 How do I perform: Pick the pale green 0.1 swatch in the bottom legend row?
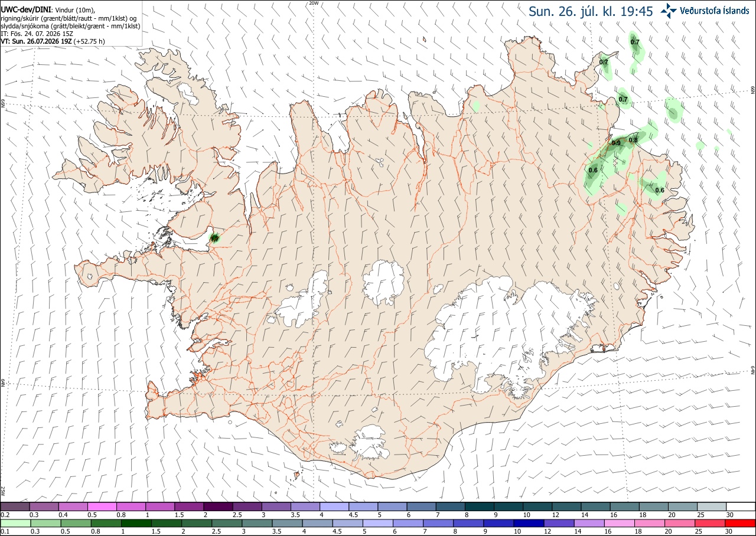coord(15,523)
